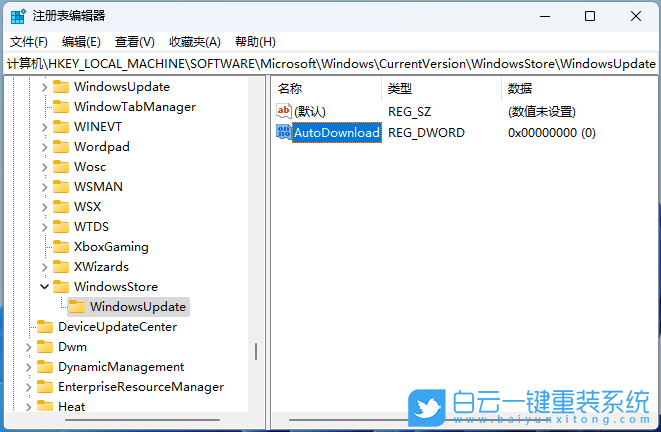Maximize the Registry Editor window
The image size is (661, 432).
coord(590,16)
